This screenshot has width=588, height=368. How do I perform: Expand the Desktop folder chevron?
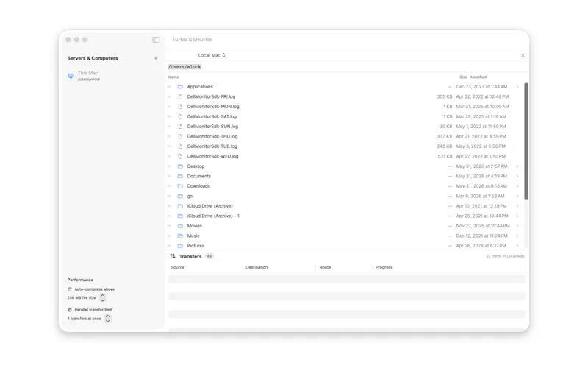(x=517, y=166)
